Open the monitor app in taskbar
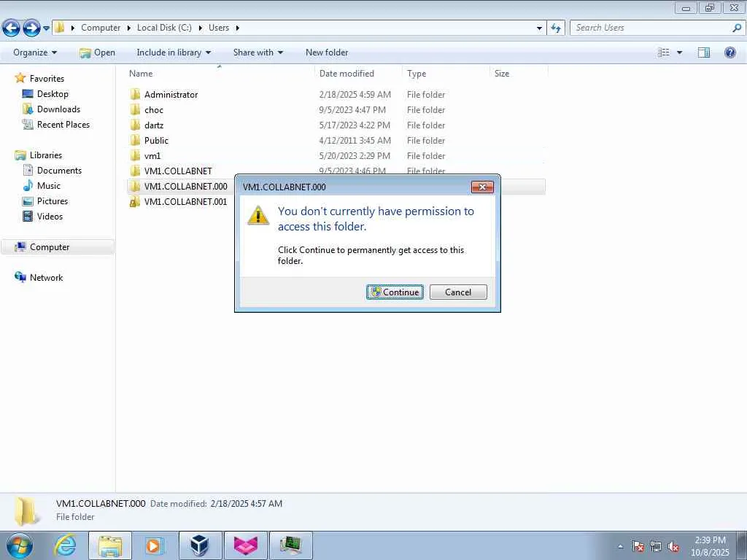 pyautogui.click(x=291, y=545)
